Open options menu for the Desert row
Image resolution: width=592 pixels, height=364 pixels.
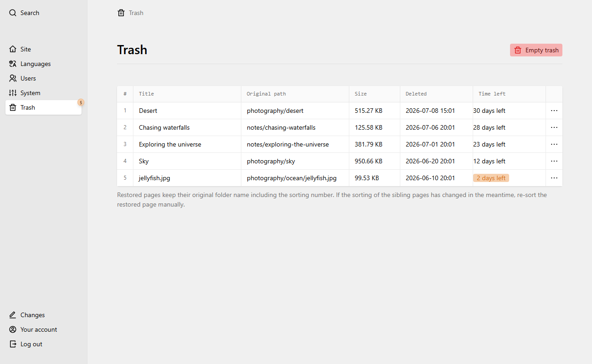pos(554,111)
